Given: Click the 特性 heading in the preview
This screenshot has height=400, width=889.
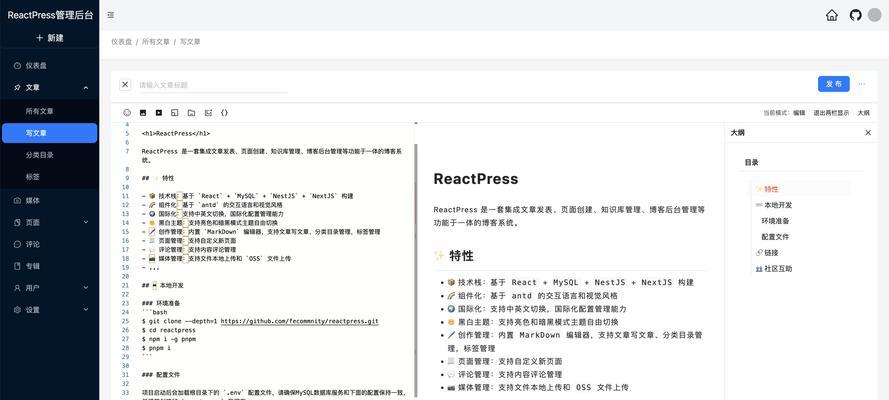Looking at the screenshot, I should click(x=454, y=256).
